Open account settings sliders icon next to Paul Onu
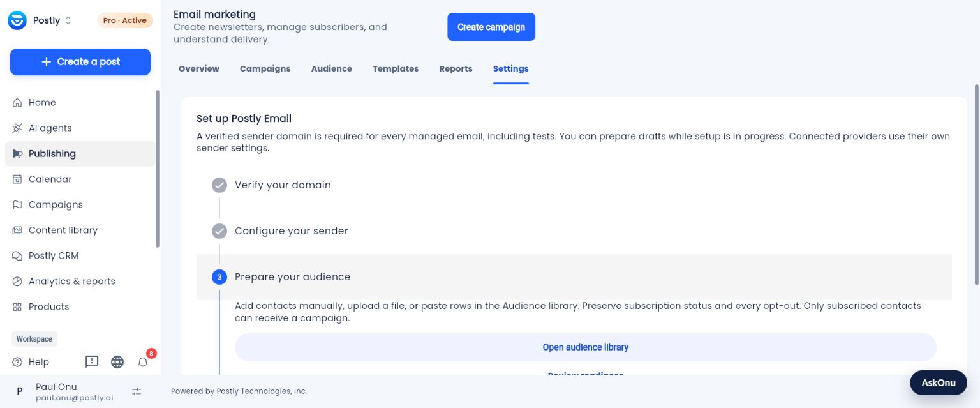980x408 pixels. click(137, 391)
